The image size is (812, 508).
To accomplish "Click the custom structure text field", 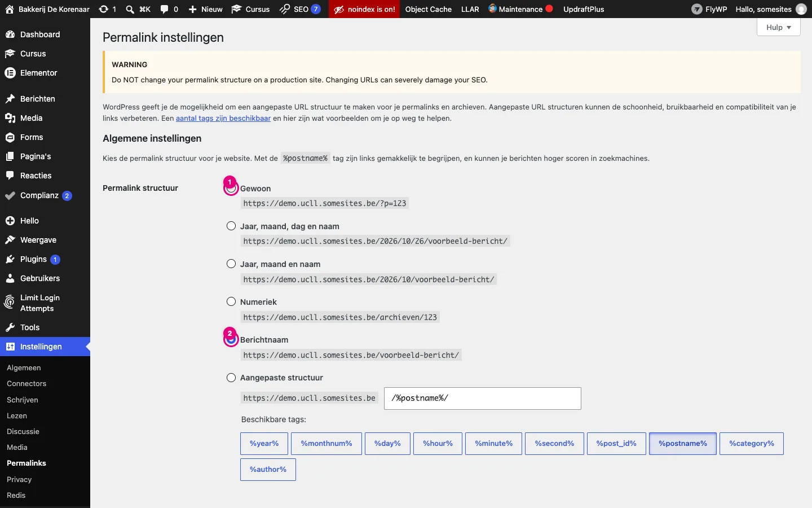I will click(483, 398).
